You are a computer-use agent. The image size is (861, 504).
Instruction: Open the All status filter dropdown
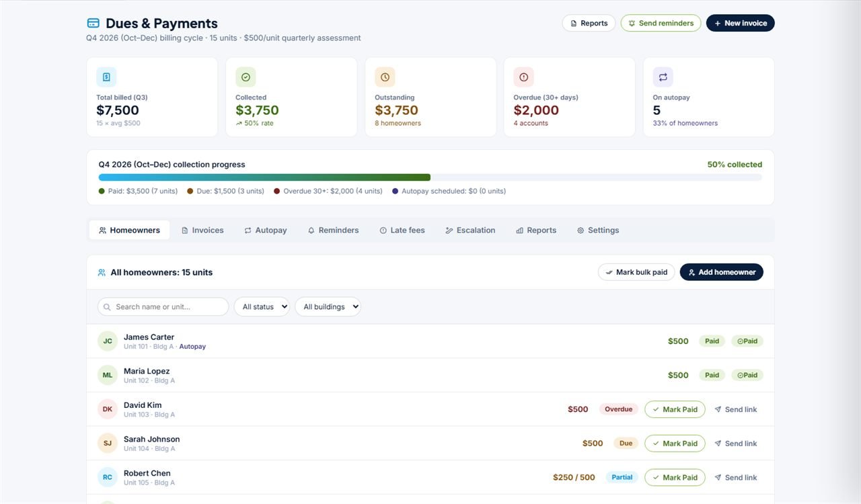coord(262,307)
